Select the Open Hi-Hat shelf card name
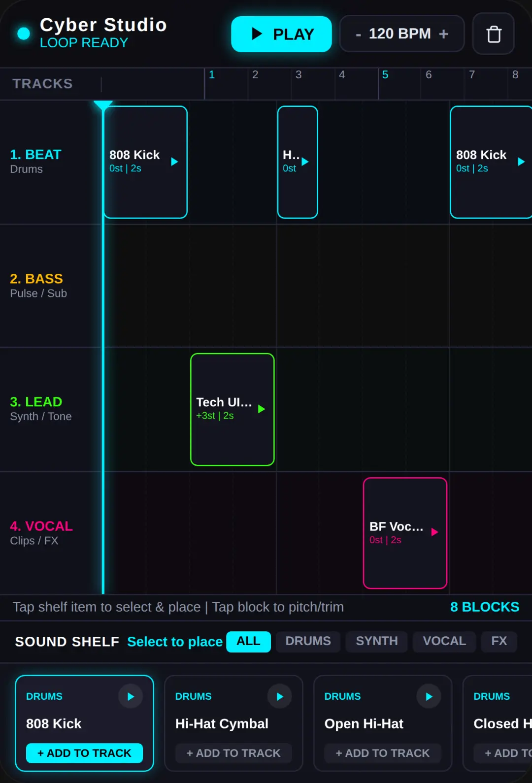Viewport: 532px width, 783px height. [x=364, y=723]
